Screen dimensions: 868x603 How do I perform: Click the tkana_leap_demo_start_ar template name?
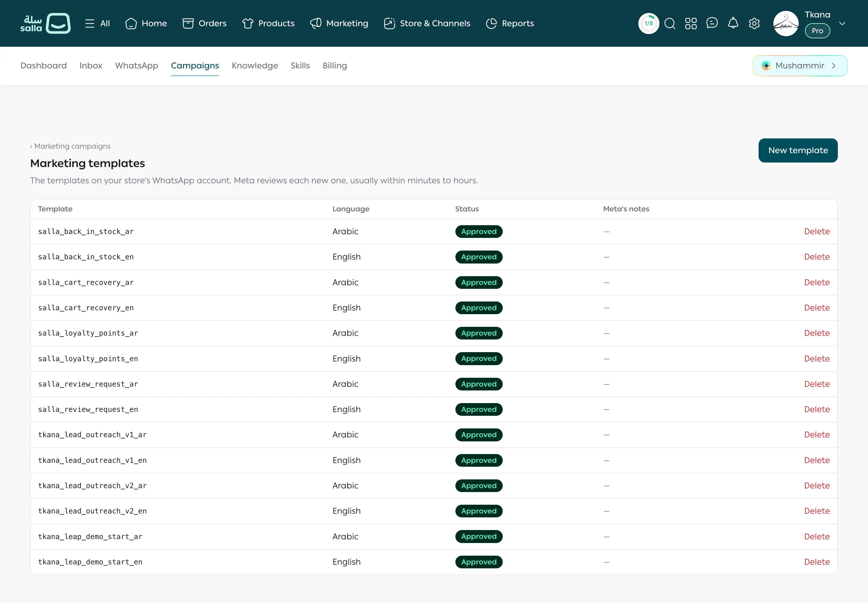click(90, 536)
